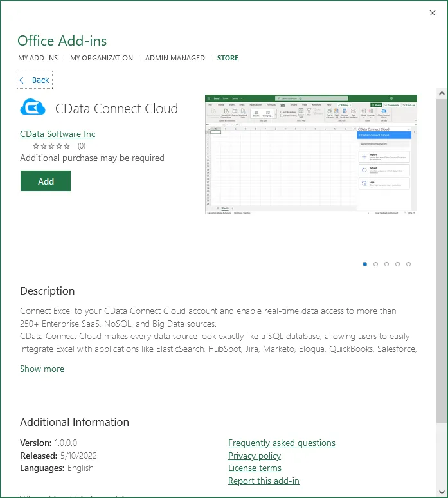Select the third carousel dot
The height and width of the screenshot is (498, 448).
coord(387,264)
